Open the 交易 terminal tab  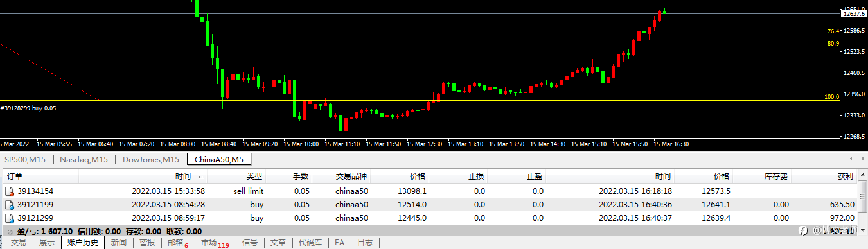click(x=19, y=243)
